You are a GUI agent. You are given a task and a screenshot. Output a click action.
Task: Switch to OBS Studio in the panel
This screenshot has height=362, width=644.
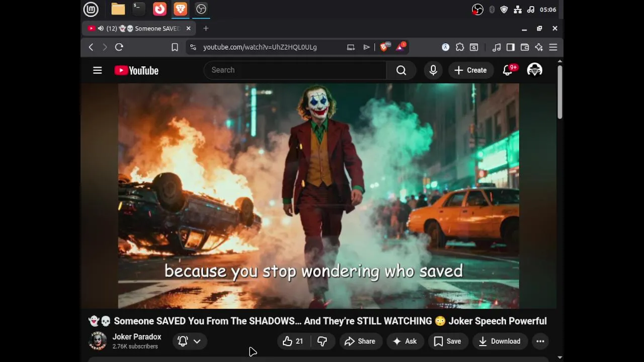tap(201, 9)
